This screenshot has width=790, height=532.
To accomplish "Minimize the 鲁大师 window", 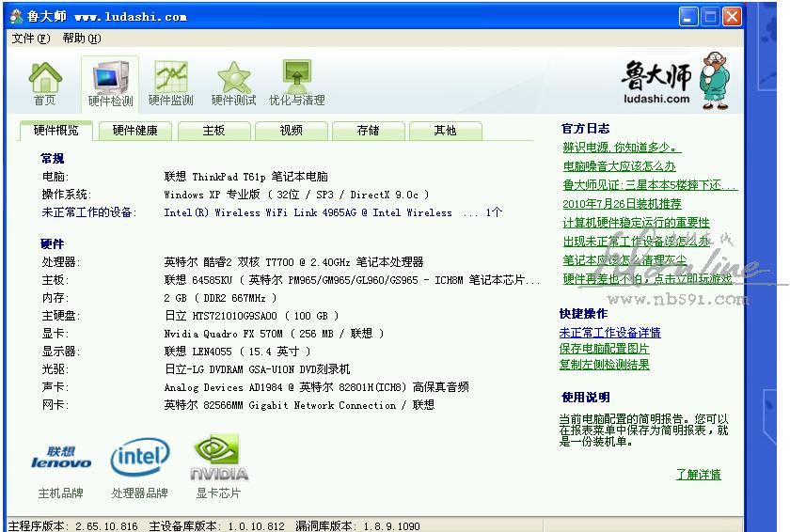I will [x=688, y=17].
